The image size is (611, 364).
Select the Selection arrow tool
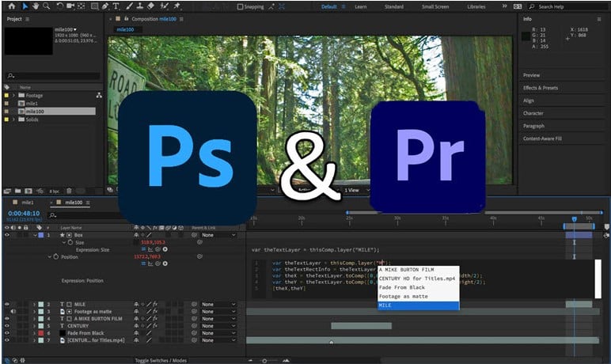click(x=25, y=6)
